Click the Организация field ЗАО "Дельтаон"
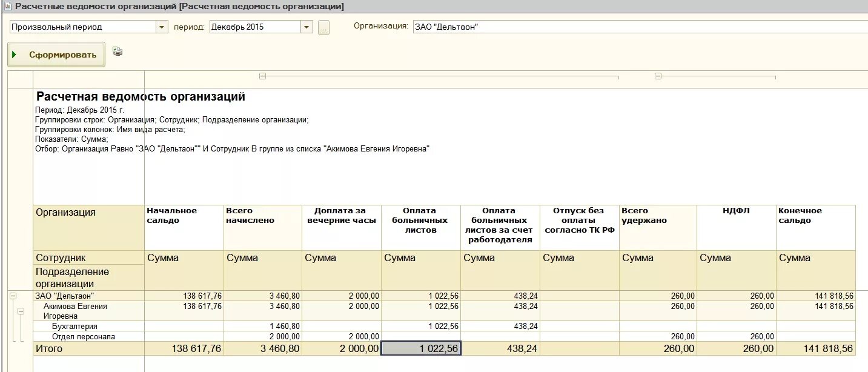This screenshot has width=868, height=372. (x=640, y=27)
